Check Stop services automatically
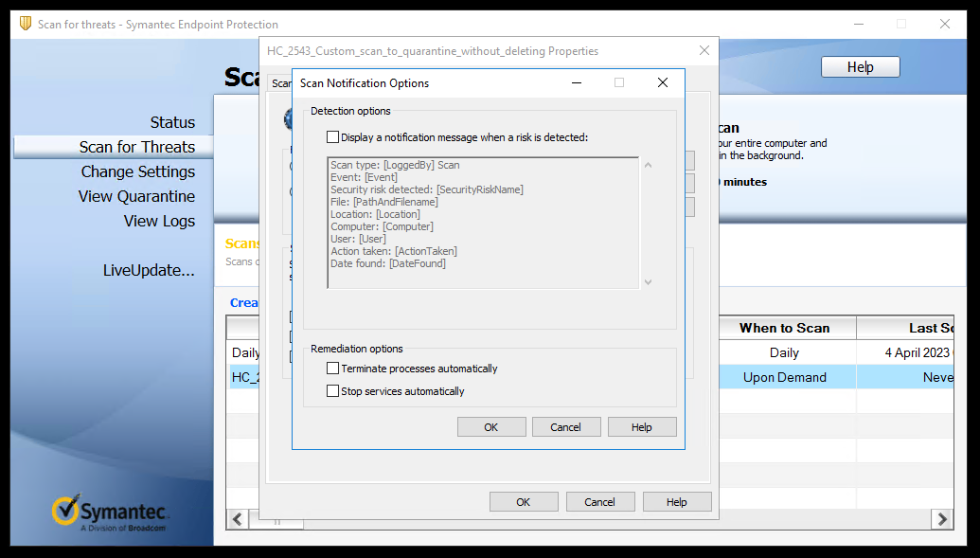The height and width of the screenshot is (558, 980). tap(333, 390)
